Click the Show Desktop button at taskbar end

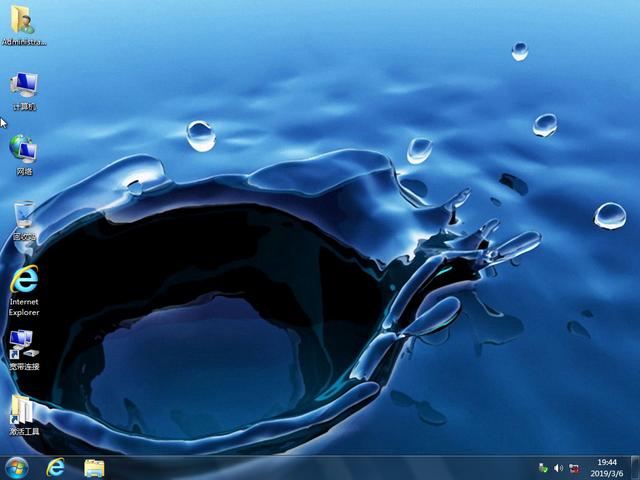(x=635, y=468)
